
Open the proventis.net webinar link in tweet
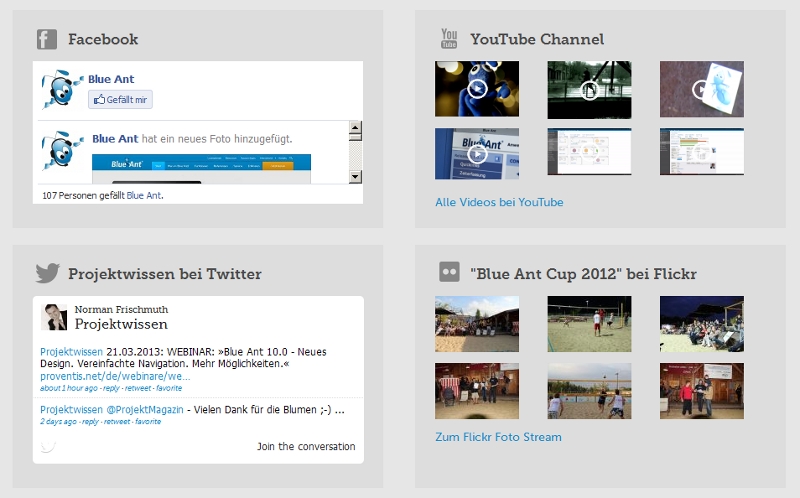(115, 376)
